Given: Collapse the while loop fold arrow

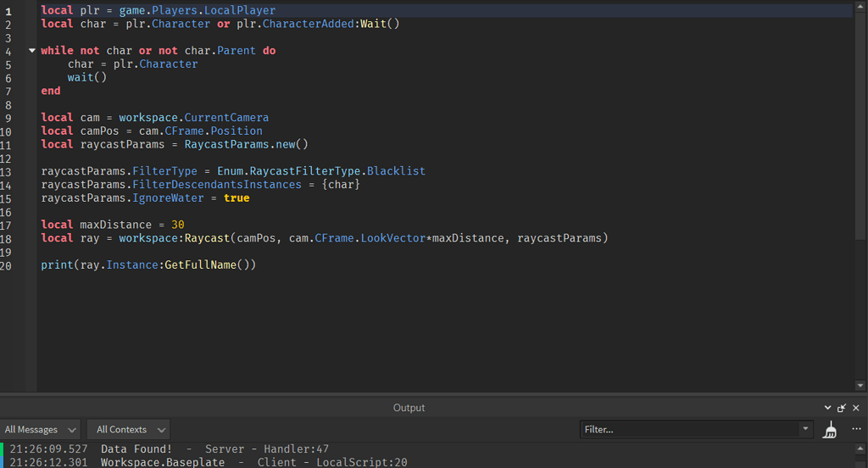Looking at the screenshot, I should tap(32, 50).
